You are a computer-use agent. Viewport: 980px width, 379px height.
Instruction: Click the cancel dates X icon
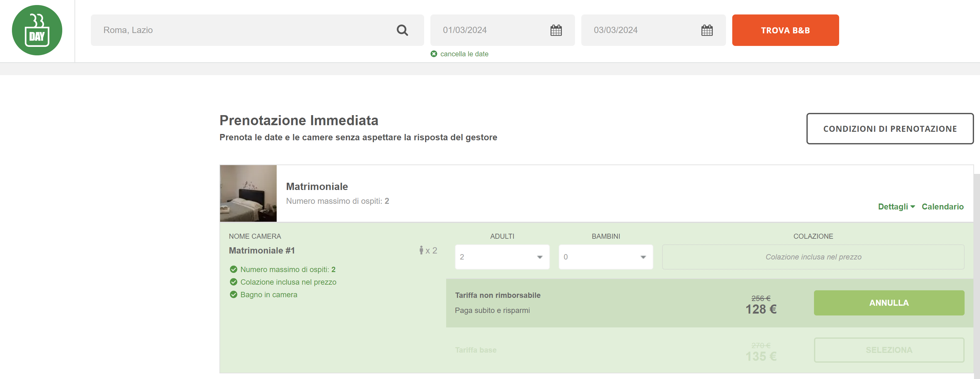(x=434, y=54)
